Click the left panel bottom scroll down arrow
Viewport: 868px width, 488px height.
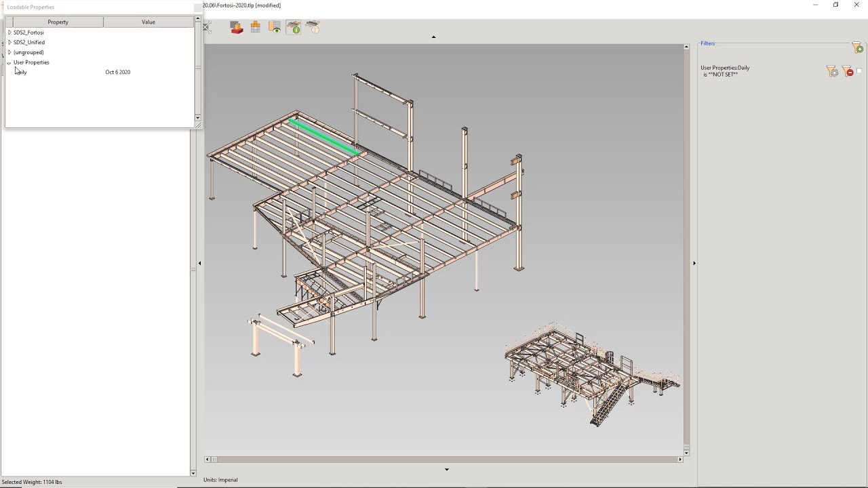193,473
